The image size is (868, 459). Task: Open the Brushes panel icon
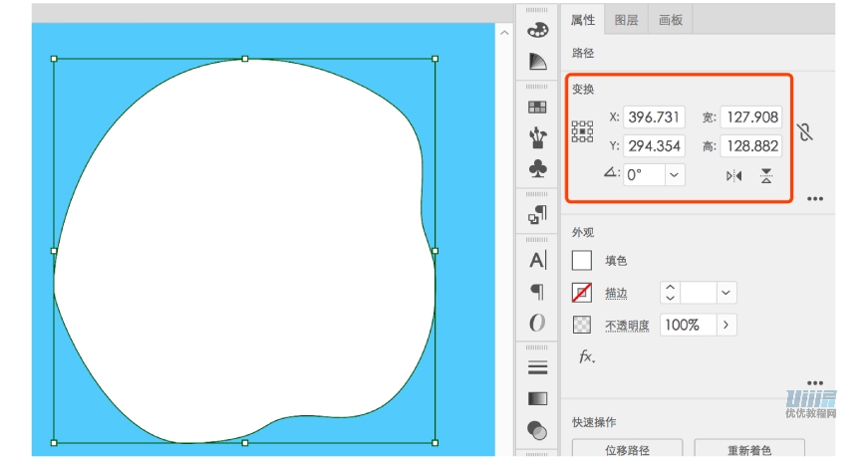[537, 137]
